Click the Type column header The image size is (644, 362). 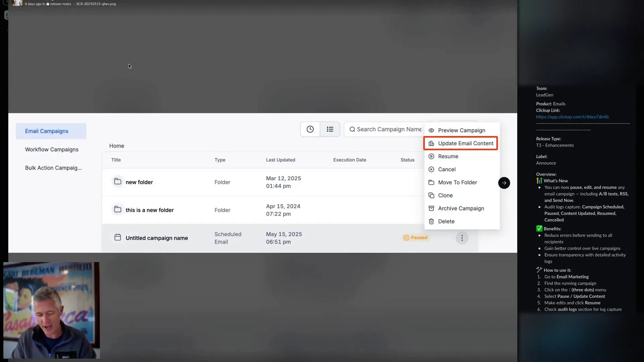tap(220, 160)
